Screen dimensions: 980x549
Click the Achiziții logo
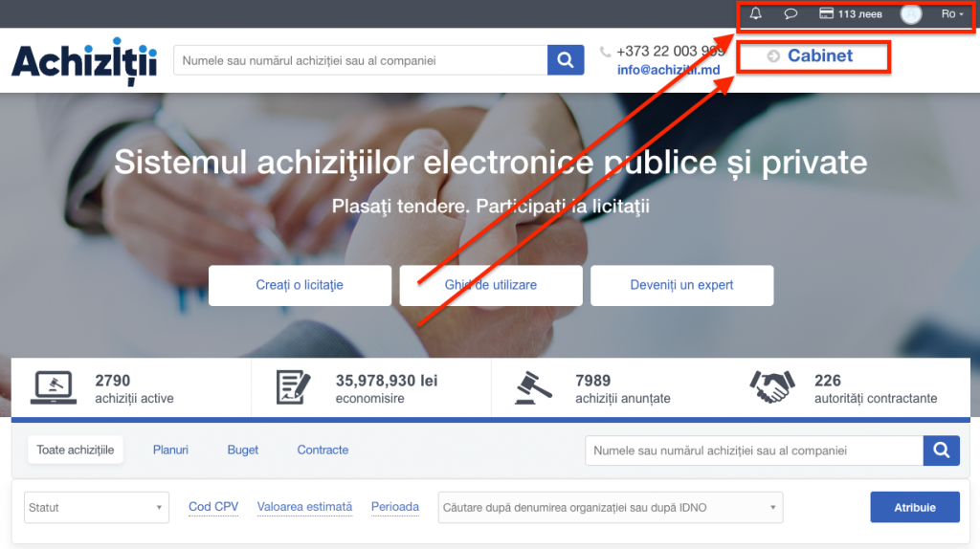tap(84, 61)
